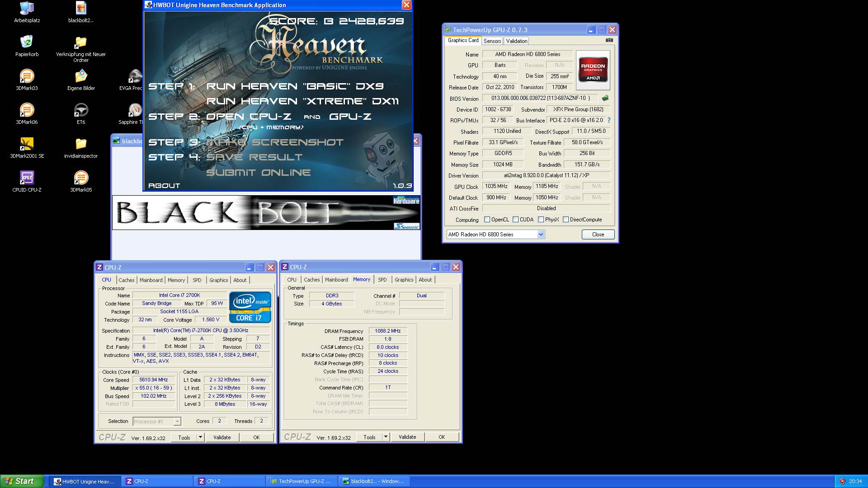Screen dimensions: 868x488
Task: Launch the 3DMark2001 SE shortcut
Action: click(x=27, y=147)
